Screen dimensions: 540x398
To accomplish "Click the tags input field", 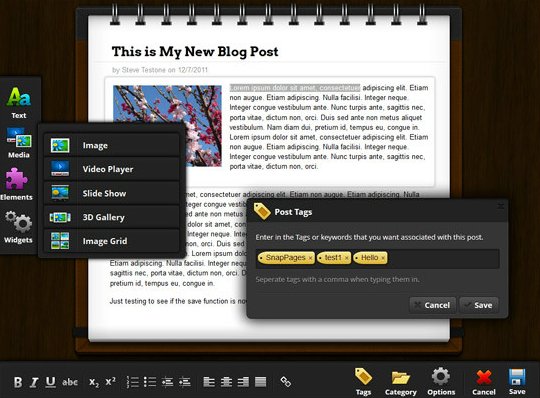I will (x=377, y=259).
